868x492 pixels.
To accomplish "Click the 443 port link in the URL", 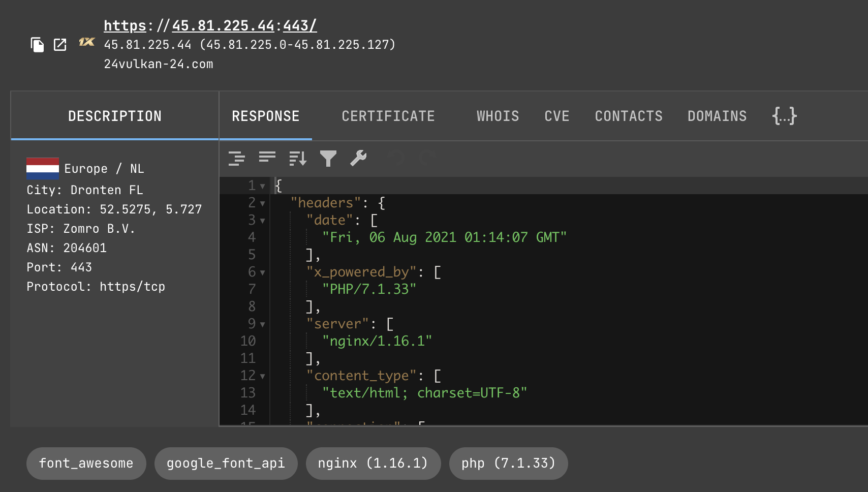I will [x=300, y=25].
